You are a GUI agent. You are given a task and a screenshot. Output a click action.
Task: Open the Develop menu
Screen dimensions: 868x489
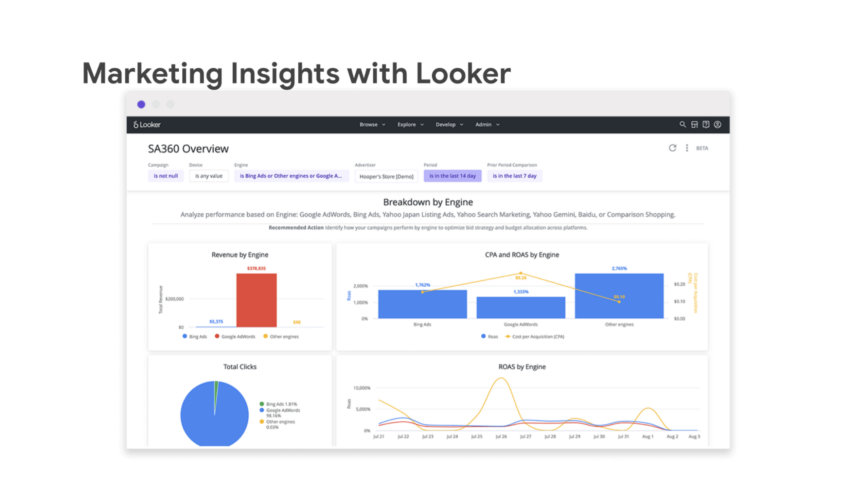pos(449,124)
